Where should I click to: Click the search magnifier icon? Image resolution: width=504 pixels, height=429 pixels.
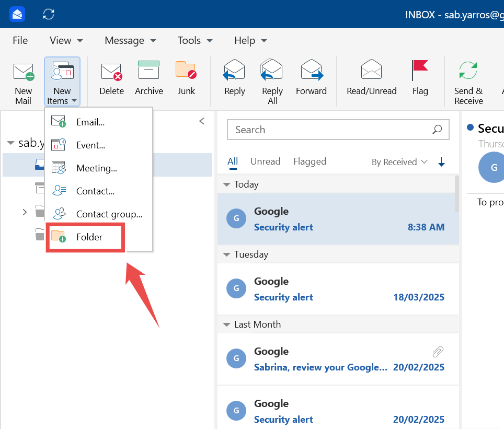pyautogui.click(x=437, y=130)
